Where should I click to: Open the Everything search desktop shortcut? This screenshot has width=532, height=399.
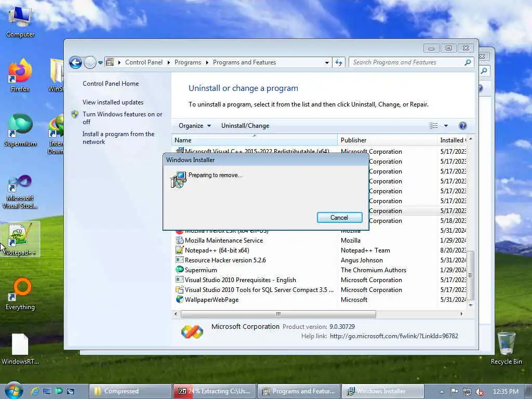20,294
